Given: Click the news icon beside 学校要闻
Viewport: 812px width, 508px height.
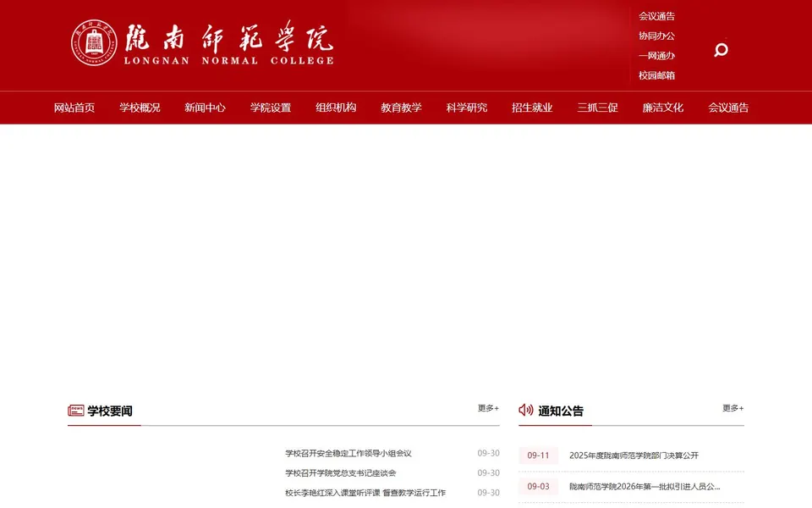Looking at the screenshot, I should (x=75, y=411).
